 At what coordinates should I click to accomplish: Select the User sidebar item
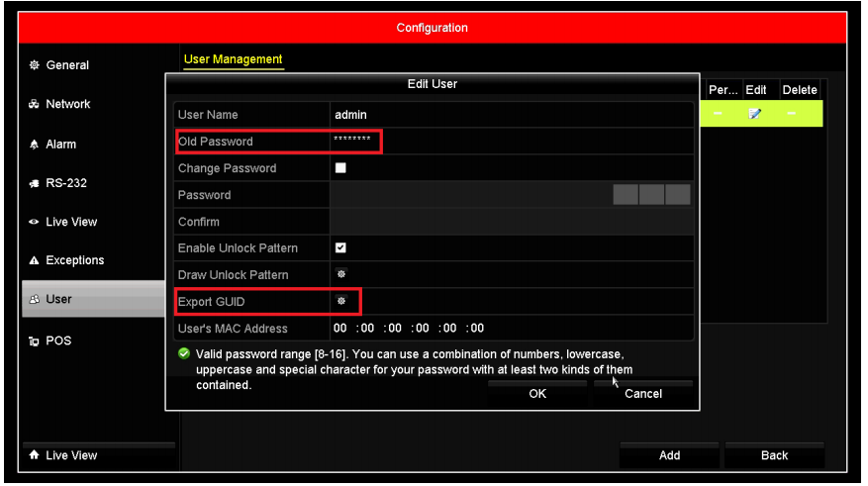(x=59, y=299)
